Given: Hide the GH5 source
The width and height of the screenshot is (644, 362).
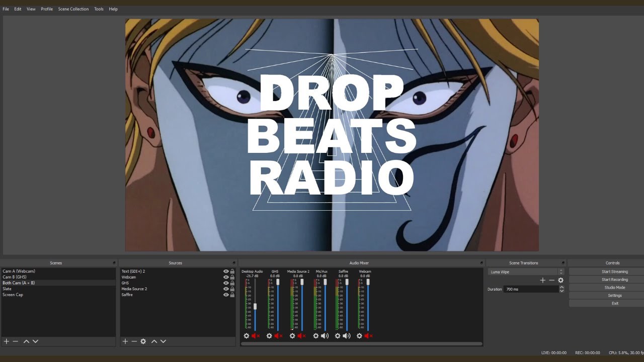Looking at the screenshot, I should pos(226,283).
